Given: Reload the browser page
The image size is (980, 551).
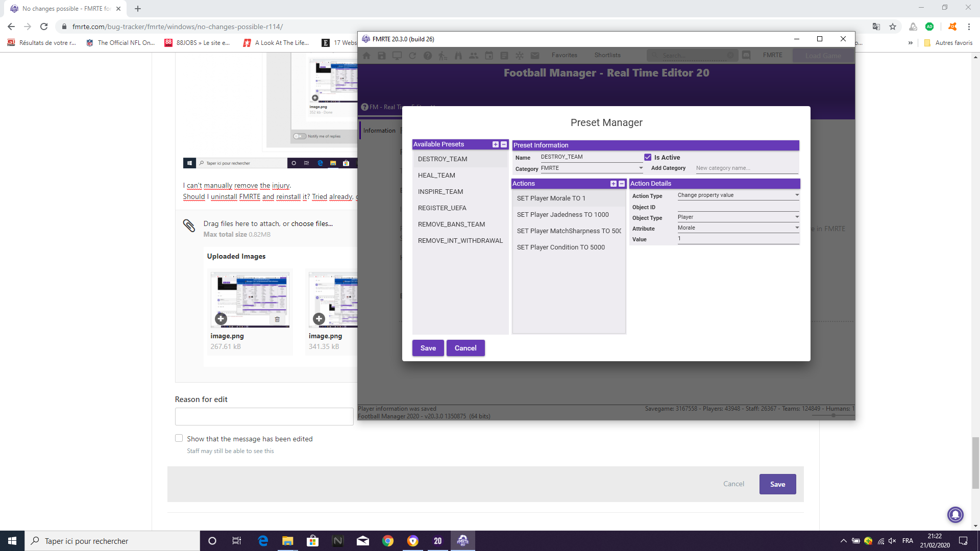Looking at the screenshot, I should coord(44,27).
